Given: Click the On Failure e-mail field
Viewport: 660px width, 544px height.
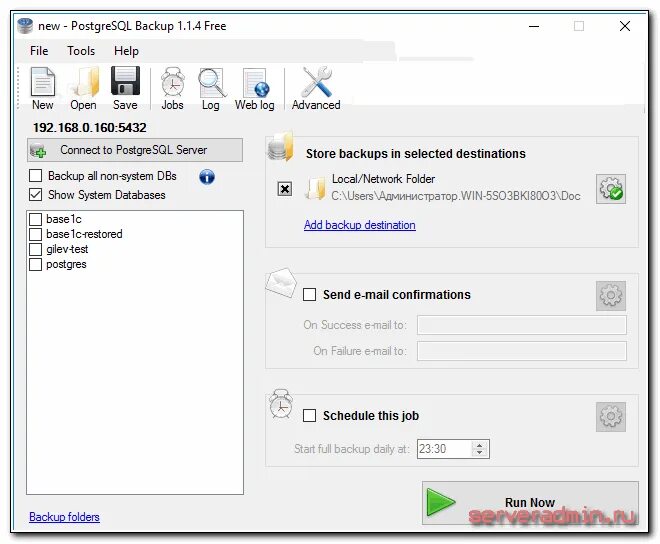Looking at the screenshot, I should pos(522,351).
